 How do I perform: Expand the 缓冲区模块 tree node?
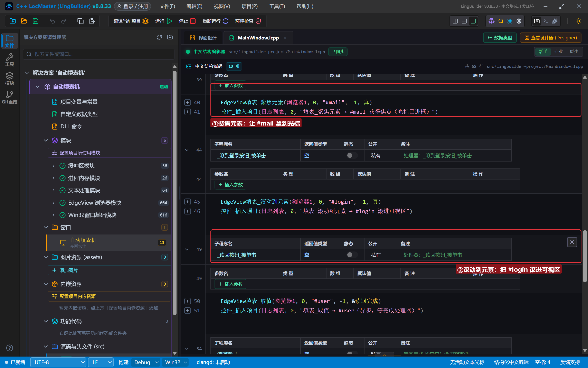click(x=54, y=166)
